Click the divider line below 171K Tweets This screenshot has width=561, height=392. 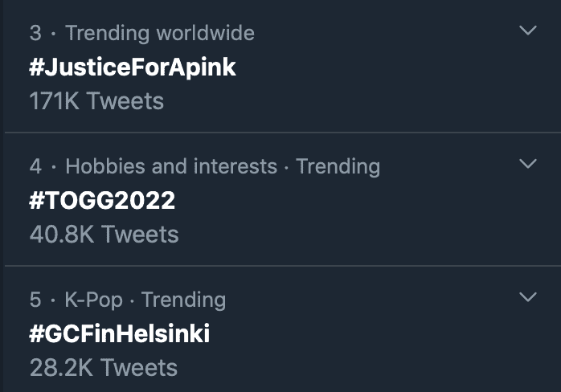tap(281, 133)
